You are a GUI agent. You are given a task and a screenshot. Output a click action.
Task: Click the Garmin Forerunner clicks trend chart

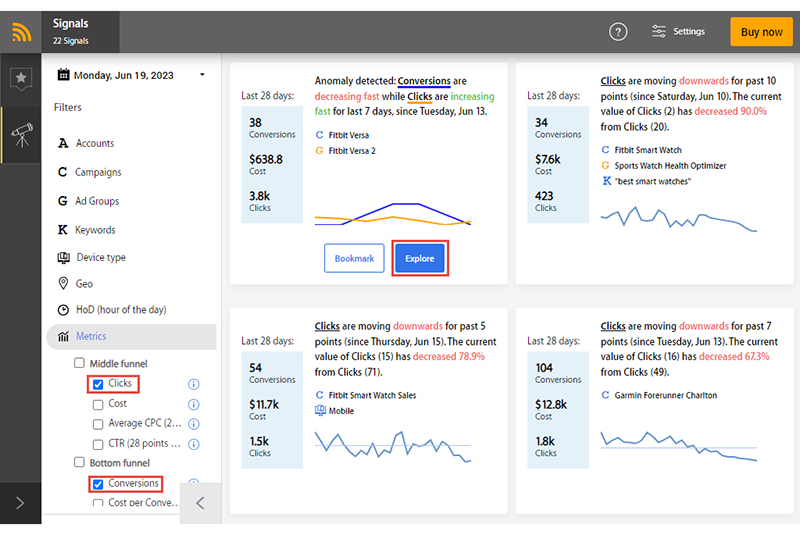tap(679, 446)
